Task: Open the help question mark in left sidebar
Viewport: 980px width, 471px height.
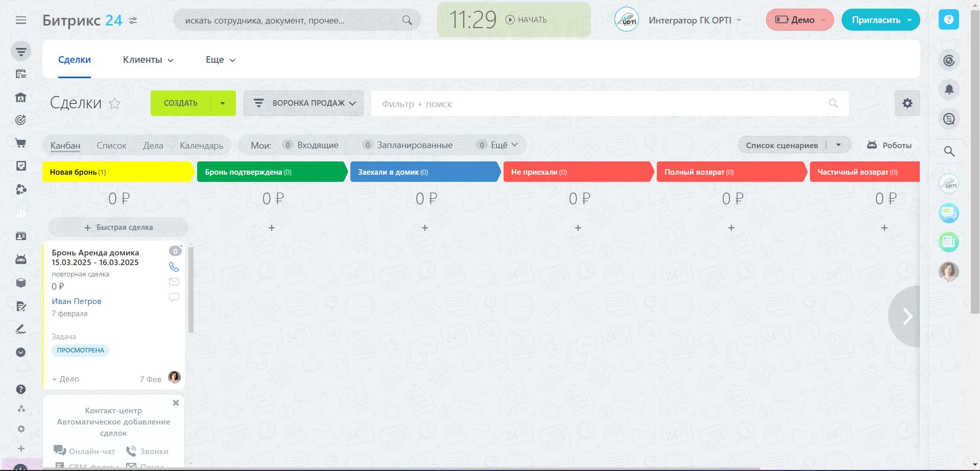Action: coord(21,389)
